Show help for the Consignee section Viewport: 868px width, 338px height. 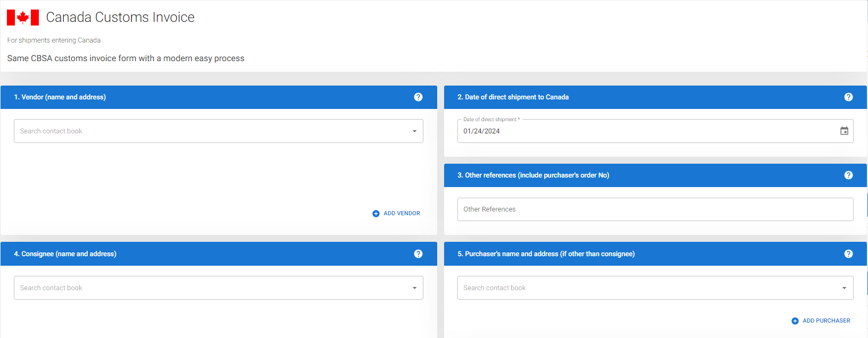point(418,254)
